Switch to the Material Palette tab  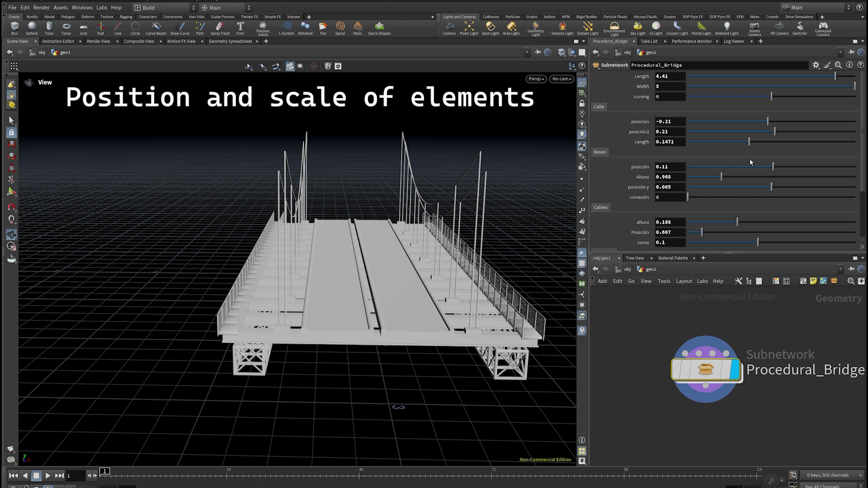(x=673, y=258)
